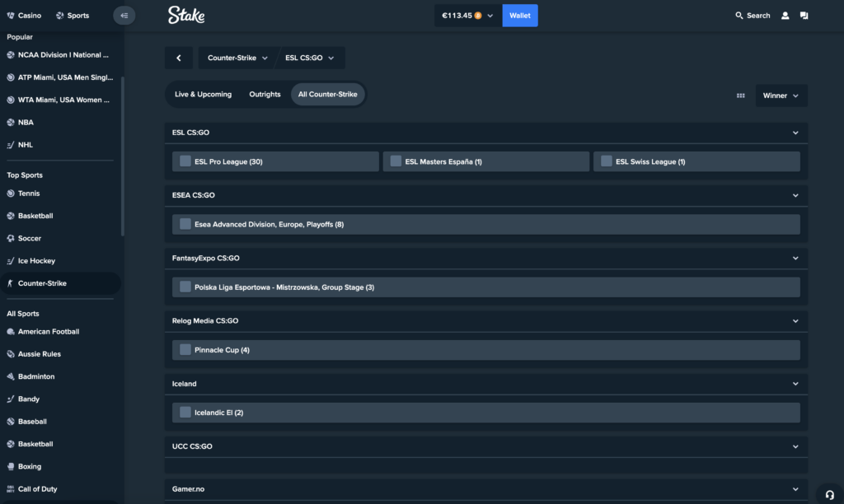Screen dimensions: 844x504
Task: Open the balance currency dropdown
Action: click(x=490, y=16)
